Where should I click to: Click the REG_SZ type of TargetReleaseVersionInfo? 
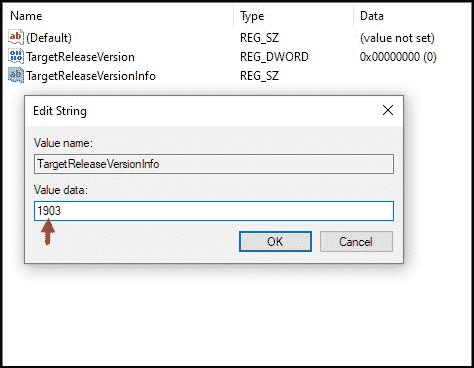[259, 76]
